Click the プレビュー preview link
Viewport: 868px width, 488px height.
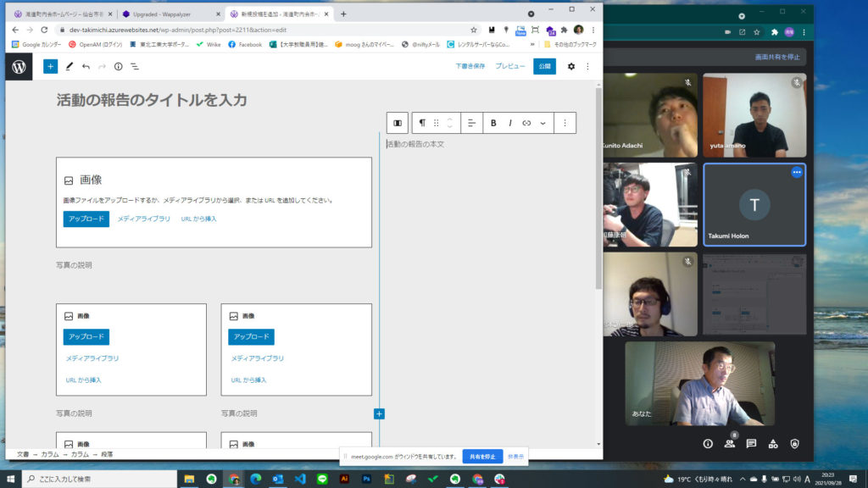[x=509, y=65]
